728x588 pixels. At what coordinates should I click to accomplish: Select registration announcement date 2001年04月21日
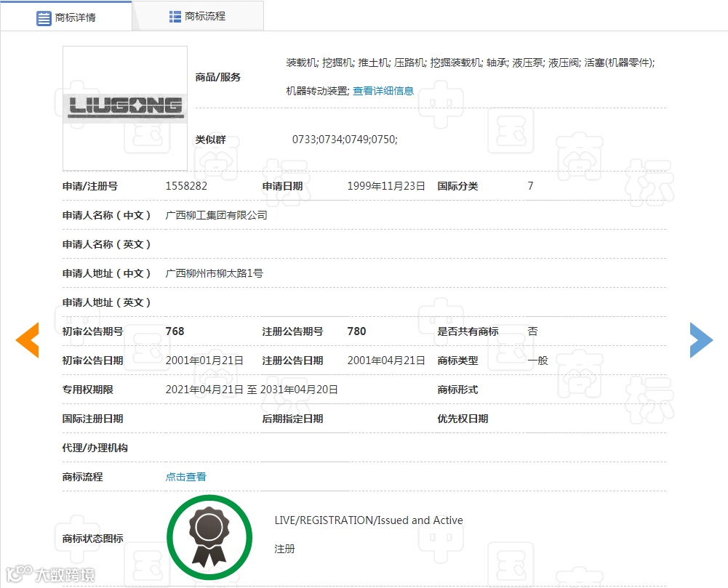(386, 361)
